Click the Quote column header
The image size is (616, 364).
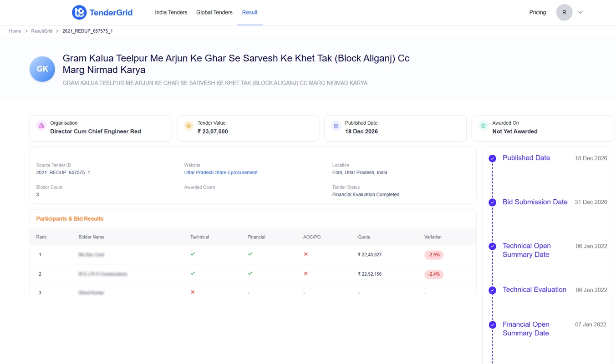coord(364,237)
